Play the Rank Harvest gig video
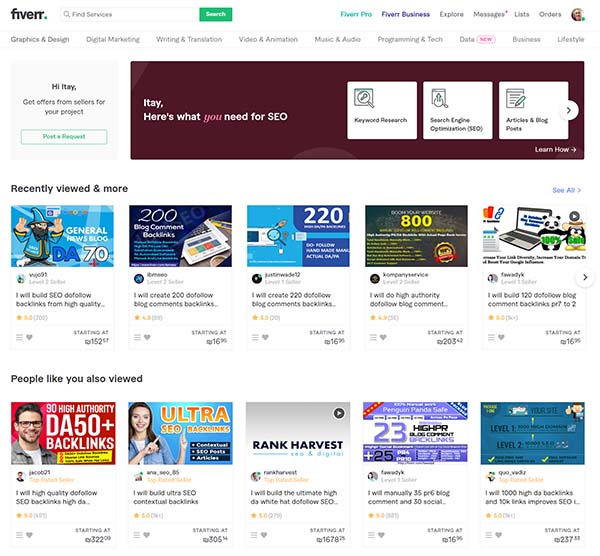This screenshot has width=600, height=556. [x=339, y=413]
